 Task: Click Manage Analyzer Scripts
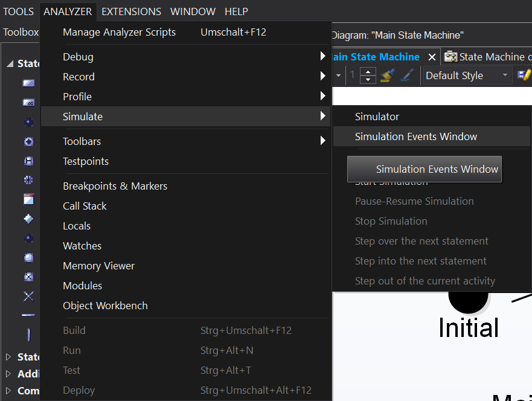[119, 31]
